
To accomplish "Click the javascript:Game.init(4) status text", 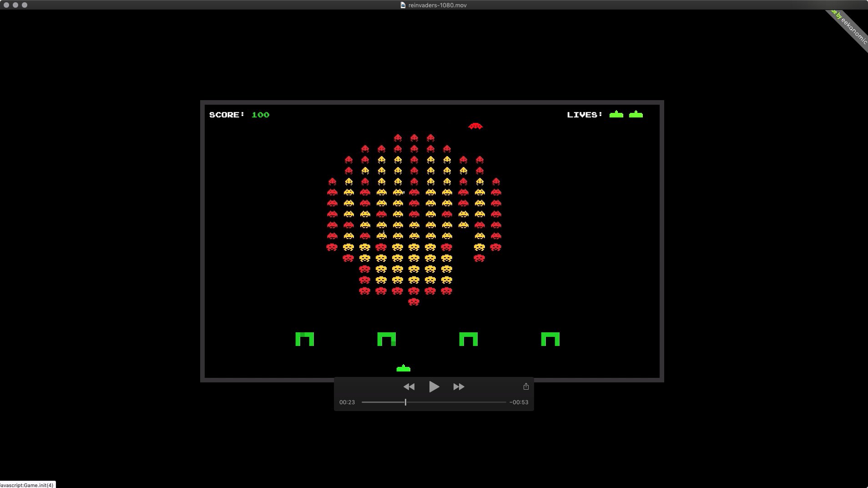I will (x=27, y=485).
